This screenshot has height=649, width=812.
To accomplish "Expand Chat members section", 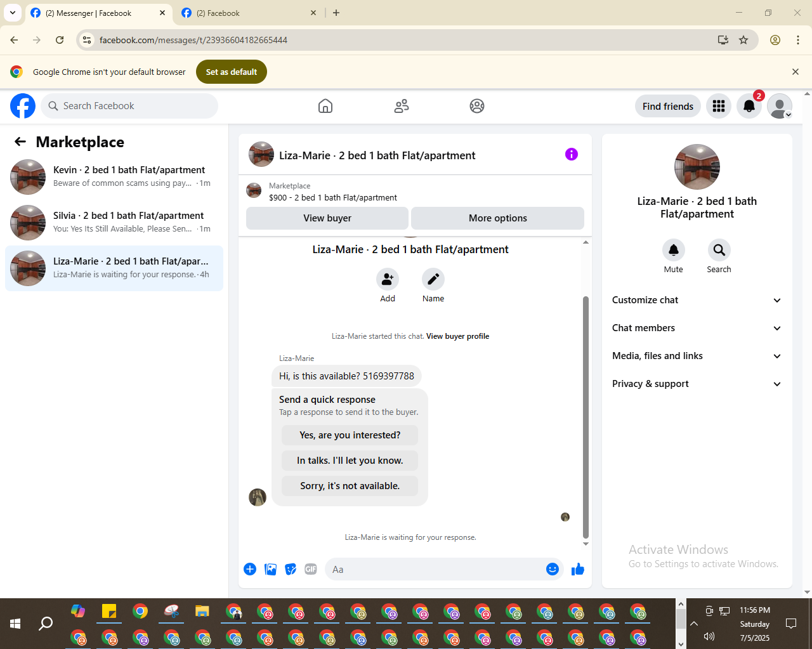I will click(x=697, y=328).
